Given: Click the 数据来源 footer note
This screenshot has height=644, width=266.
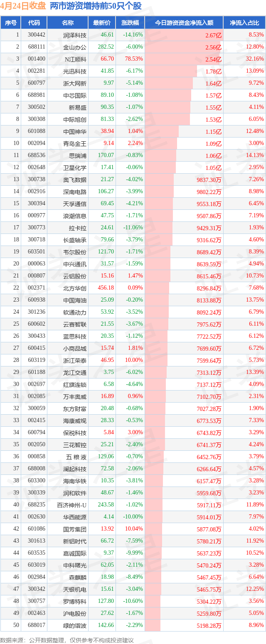Looking at the screenshot, I should [67, 640].
